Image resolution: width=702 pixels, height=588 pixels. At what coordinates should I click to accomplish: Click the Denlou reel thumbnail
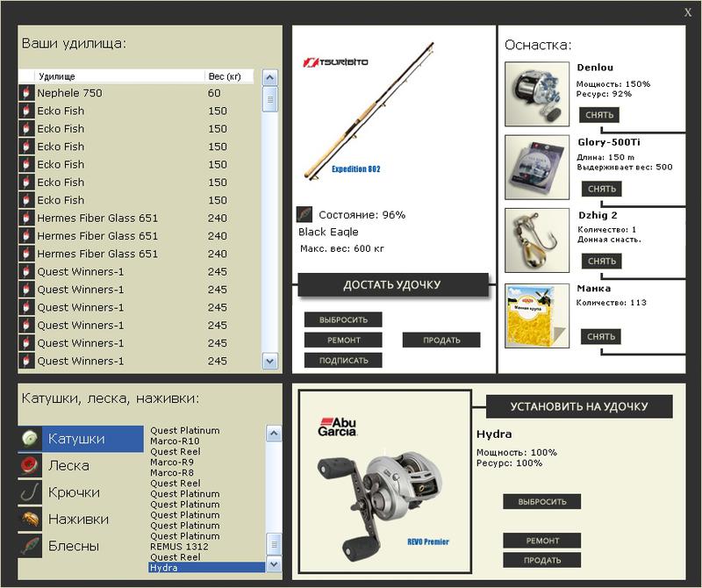pyautogui.click(x=537, y=94)
